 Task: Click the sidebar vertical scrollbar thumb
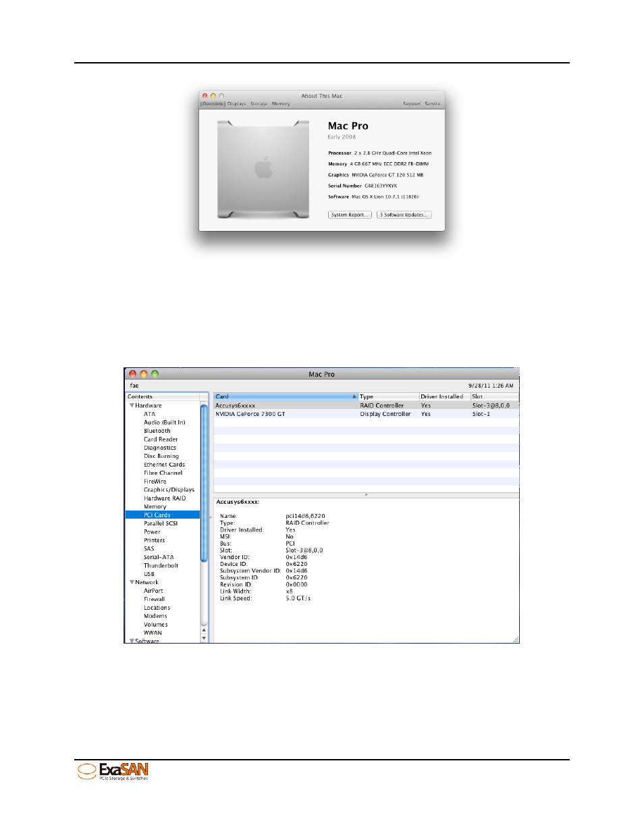[x=204, y=482]
